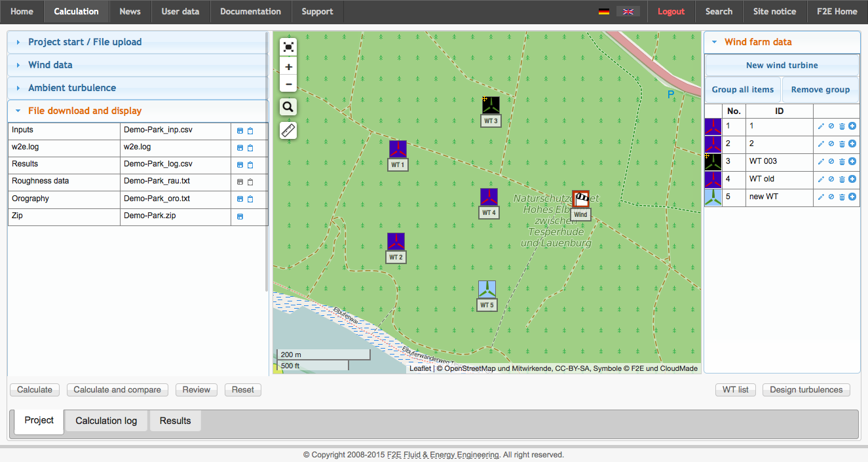The image size is (868, 462).
Task: Switch to the Calculation log tab
Action: tap(106, 421)
